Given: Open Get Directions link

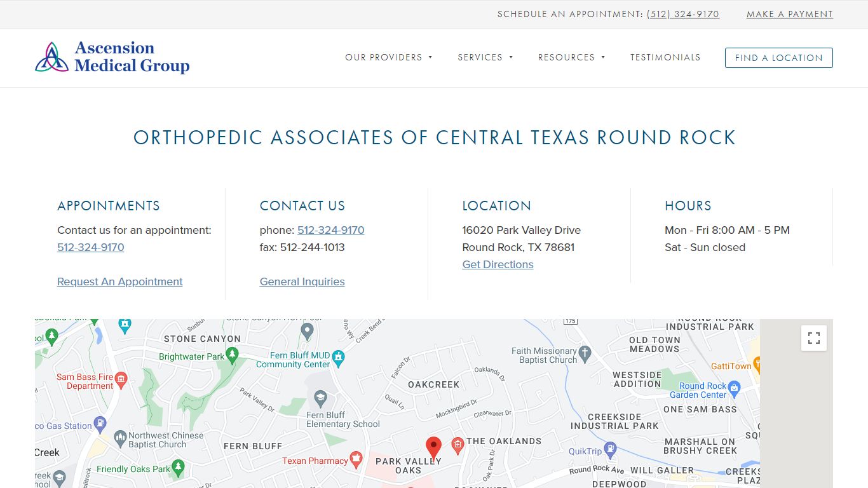Looking at the screenshot, I should [498, 264].
